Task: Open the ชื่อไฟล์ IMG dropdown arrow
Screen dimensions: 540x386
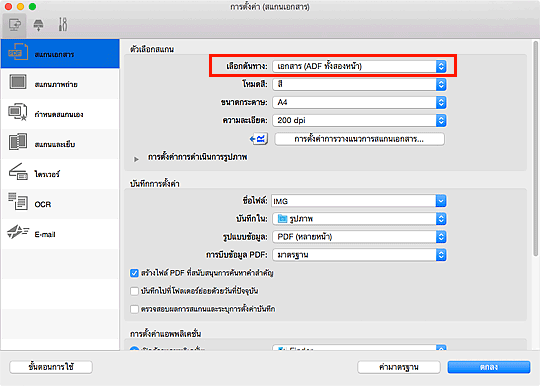Action: [441, 201]
